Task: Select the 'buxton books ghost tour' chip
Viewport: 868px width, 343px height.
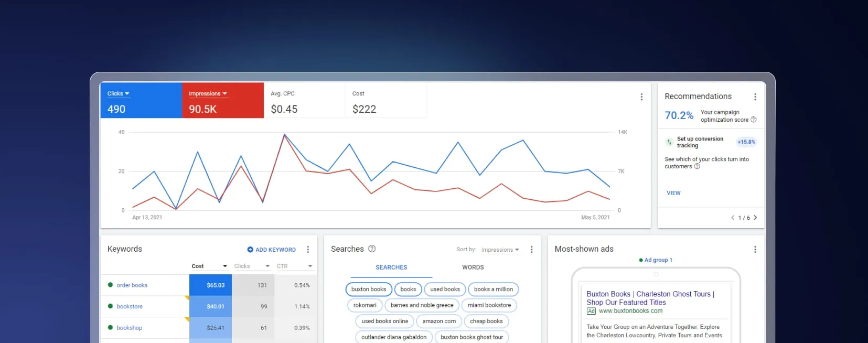Action: 472,337
